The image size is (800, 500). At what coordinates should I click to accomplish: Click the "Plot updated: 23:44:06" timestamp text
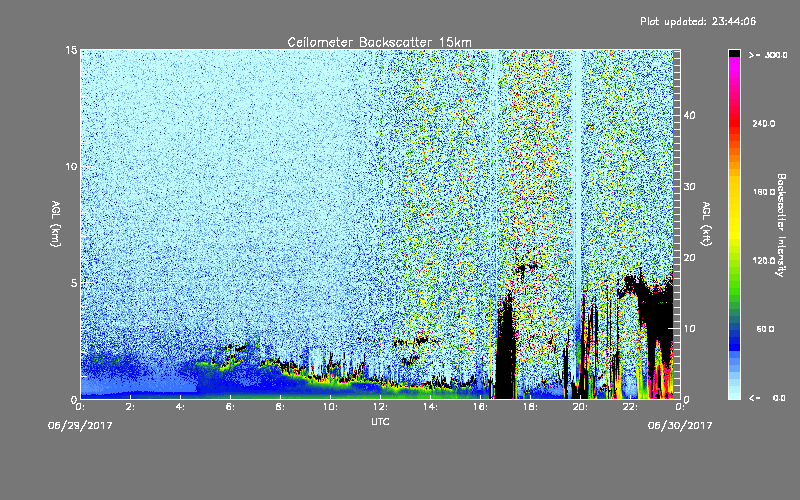click(698, 21)
